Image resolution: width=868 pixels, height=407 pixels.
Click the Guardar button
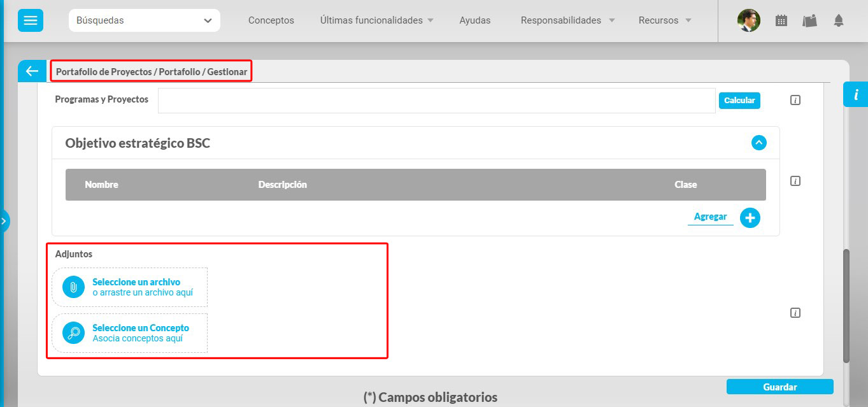[779, 387]
